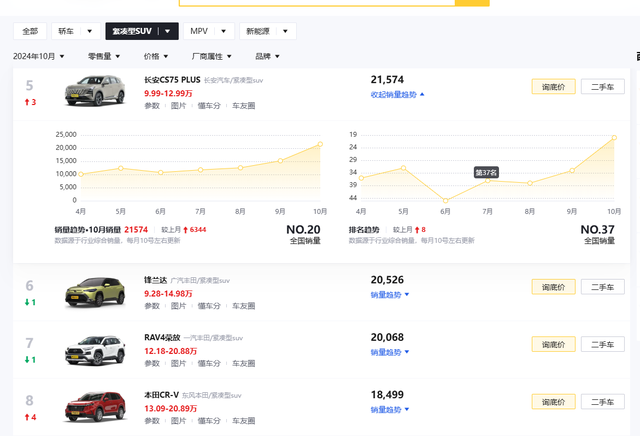Image resolution: width=640 pixels, height=436 pixels.
Task: Open the 厂商属性 filter dropdown
Action: (211, 56)
